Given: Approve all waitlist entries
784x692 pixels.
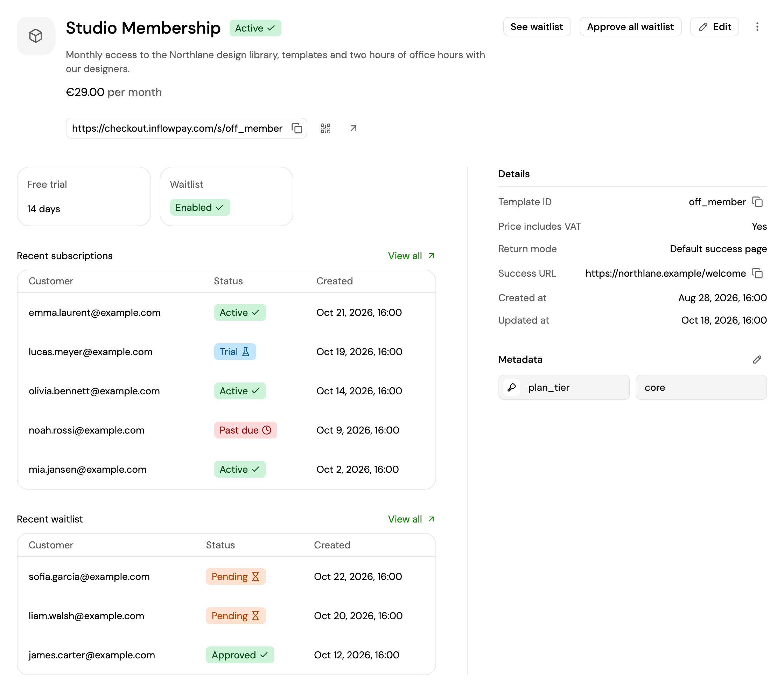Looking at the screenshot, I should click(x=630, y=27).
